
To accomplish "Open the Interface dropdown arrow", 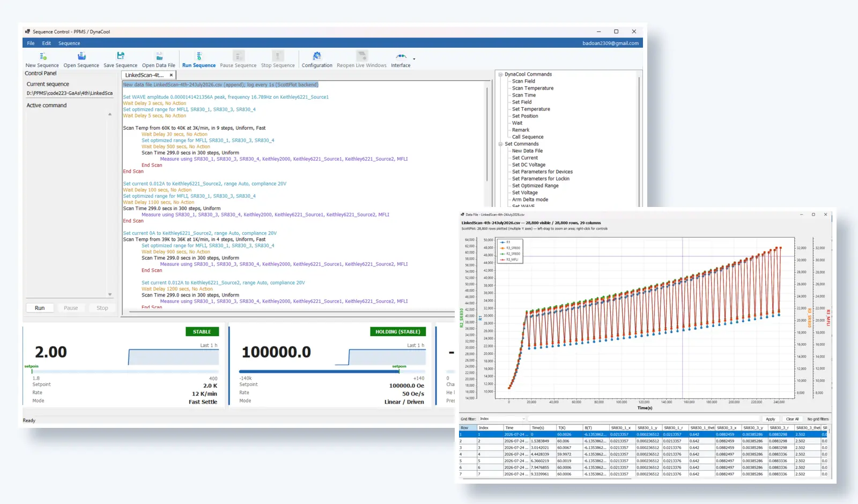I will tap(414, 59).
